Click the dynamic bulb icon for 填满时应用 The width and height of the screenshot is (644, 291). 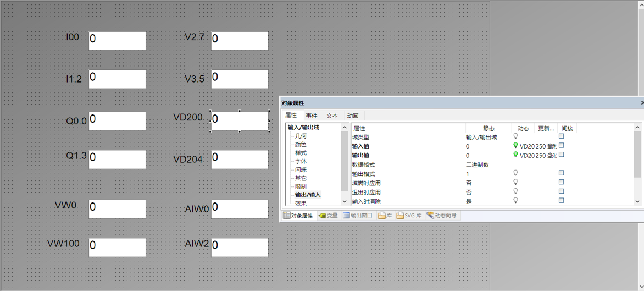coord(515,182)
